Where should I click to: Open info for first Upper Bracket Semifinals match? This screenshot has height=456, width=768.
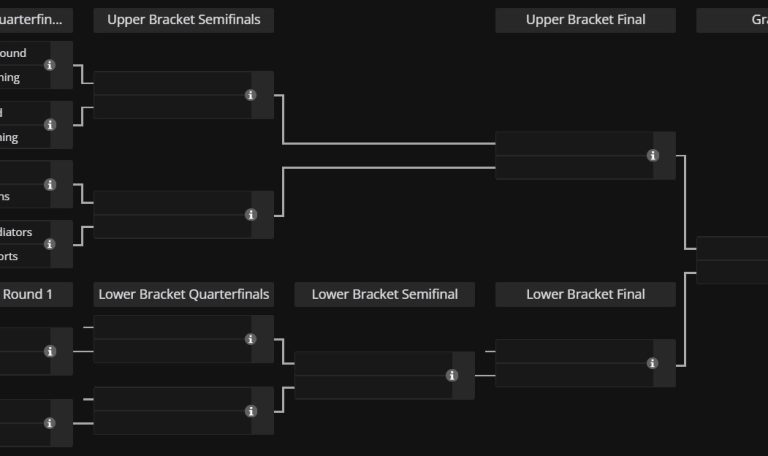(x=250, y=95)
